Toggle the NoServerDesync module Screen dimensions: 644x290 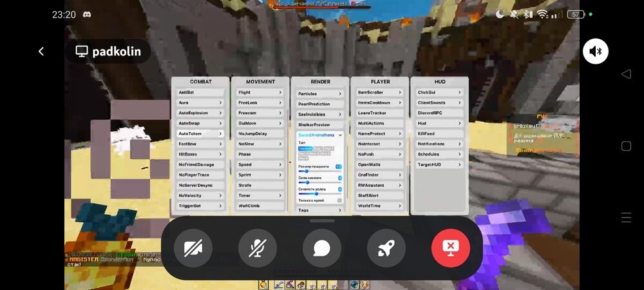201,185
